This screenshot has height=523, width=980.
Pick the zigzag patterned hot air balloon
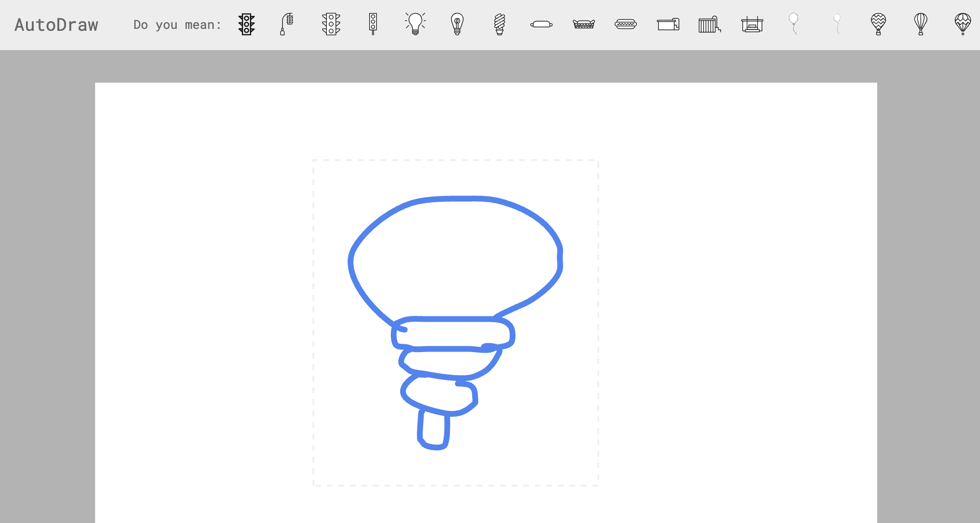click(878, 24)
